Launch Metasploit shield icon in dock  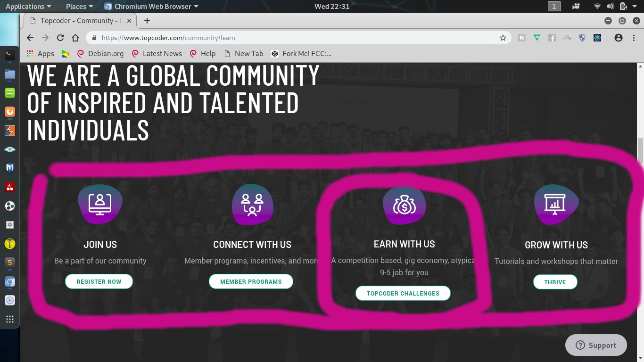coord(9,168)
